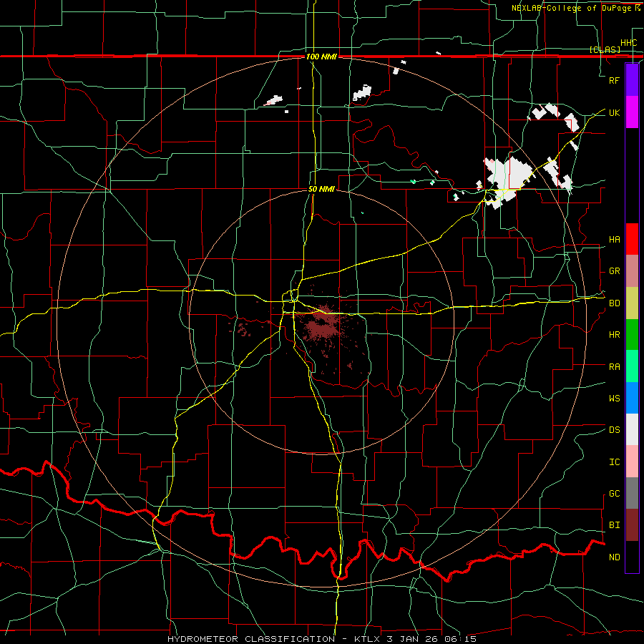Click the HYDROMETEOR CLASSIFICATION title text

tap(251, 639)
